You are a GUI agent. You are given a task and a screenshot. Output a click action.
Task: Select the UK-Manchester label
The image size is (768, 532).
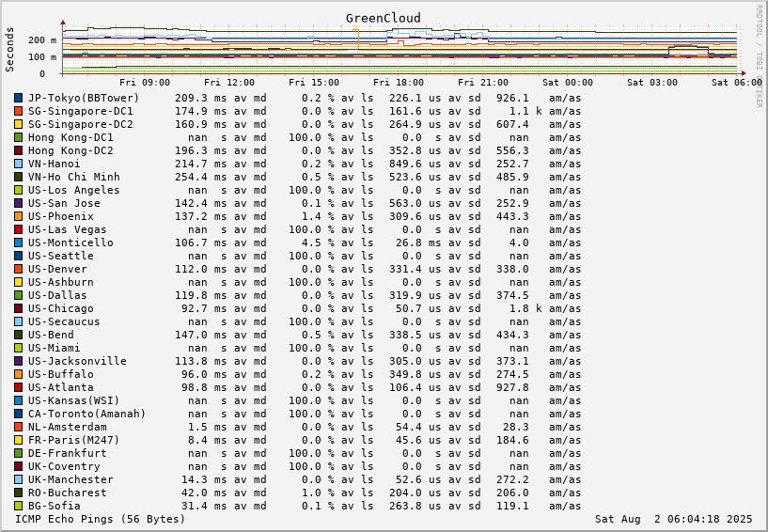(x=71, y=479)
